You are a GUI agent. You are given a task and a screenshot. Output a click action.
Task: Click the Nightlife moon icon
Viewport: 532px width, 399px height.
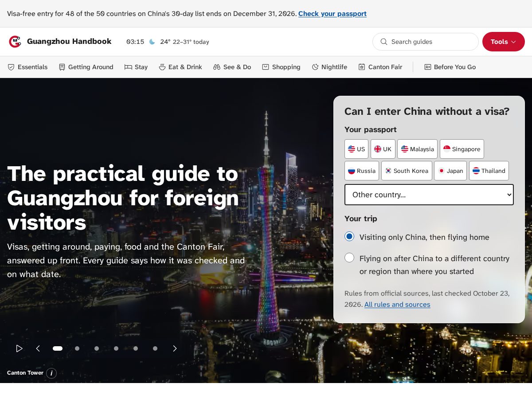(x=315, y=67)
